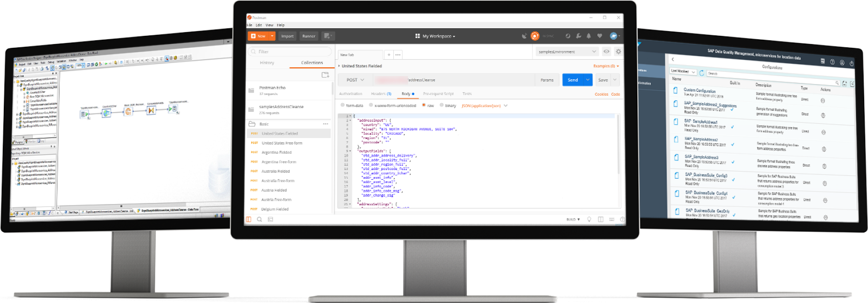The width and height of the screenshot is (868, 303).
Task: Open manage environments gear icon
Action: pyautogui.click(x=618, y=52)
